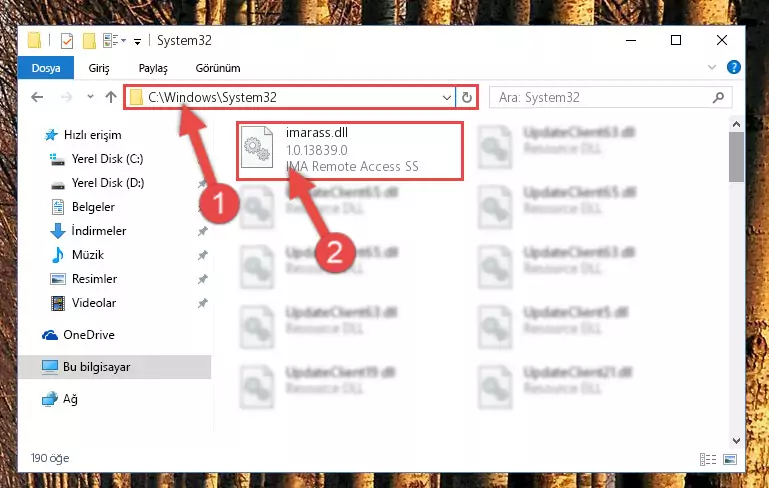Viewport: 769px width, 488px height.
Task: Select OneDrive in the navigation pane
Action: [88, 335]
